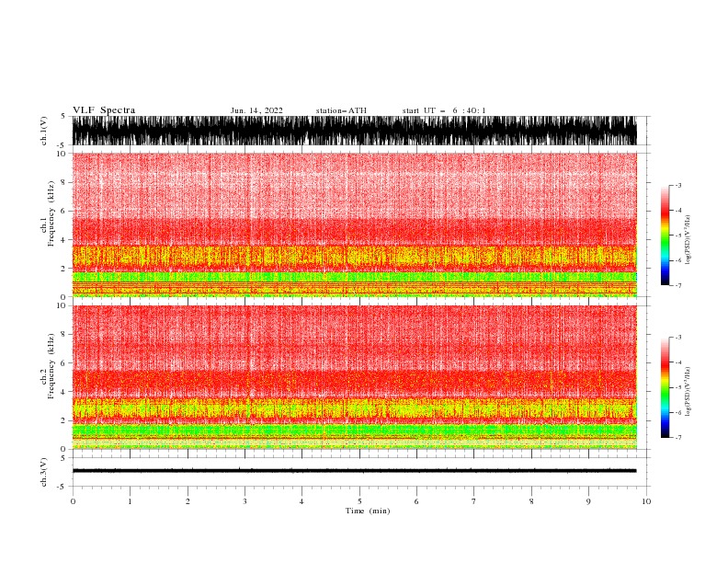The image size is (728, 563).
Task: Click the ch.1 spectrogram panel
Action: click(354, 224)
